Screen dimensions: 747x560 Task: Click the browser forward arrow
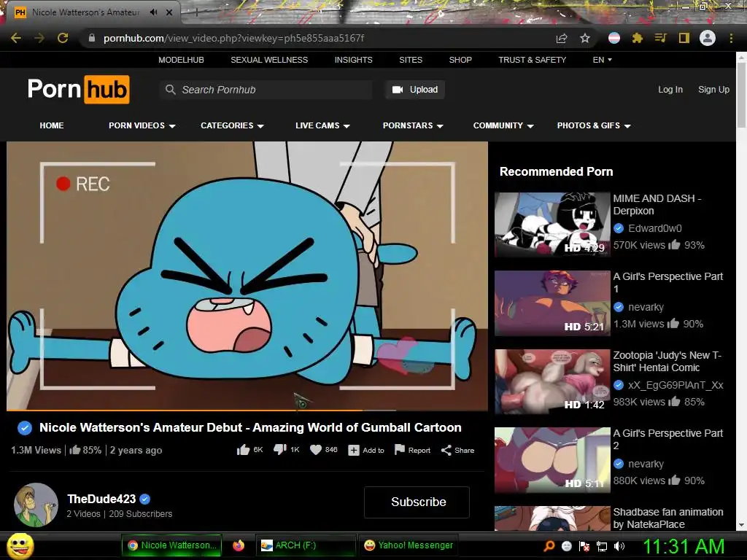[39, 38]
